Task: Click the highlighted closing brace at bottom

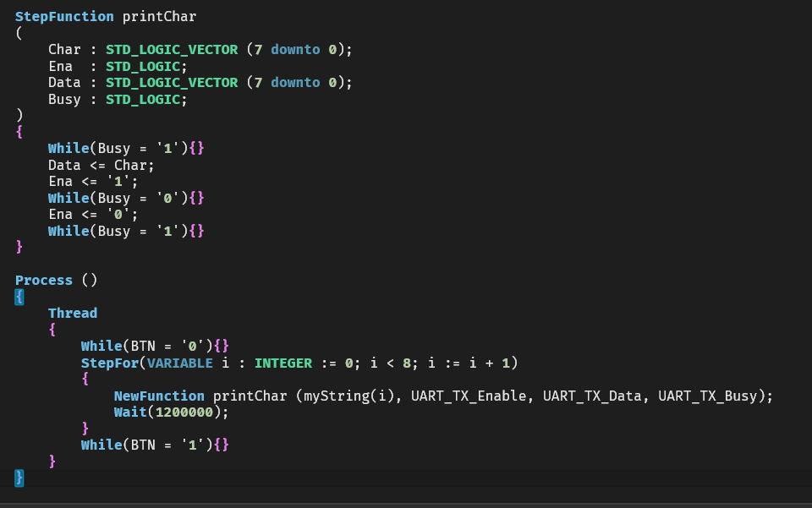Action: point(19,478)
